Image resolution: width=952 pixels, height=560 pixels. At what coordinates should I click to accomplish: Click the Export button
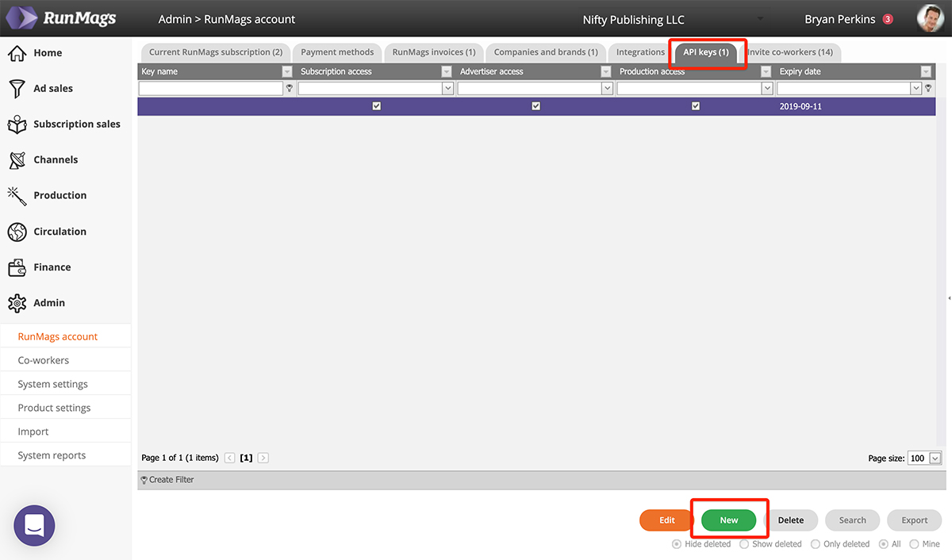pyautogui.click(x=915, y=520)
